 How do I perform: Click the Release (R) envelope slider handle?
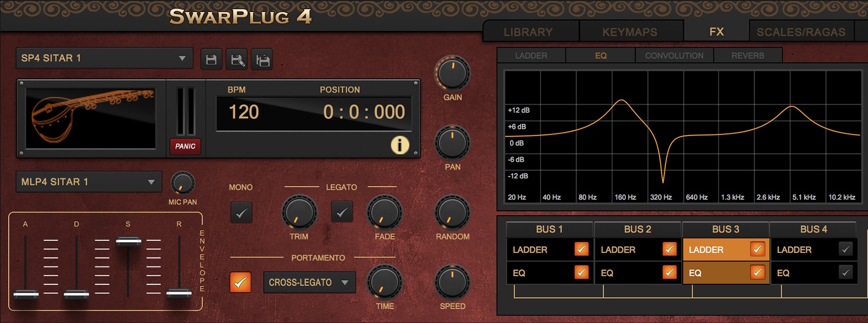179,293
